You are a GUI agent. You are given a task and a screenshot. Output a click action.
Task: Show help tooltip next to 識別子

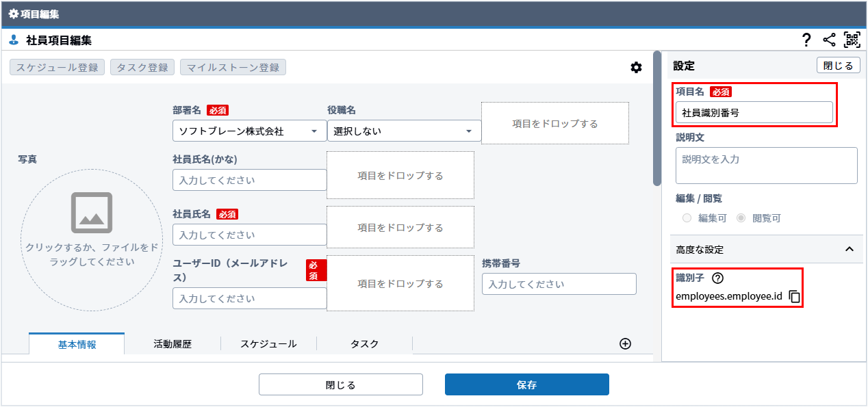717,278
